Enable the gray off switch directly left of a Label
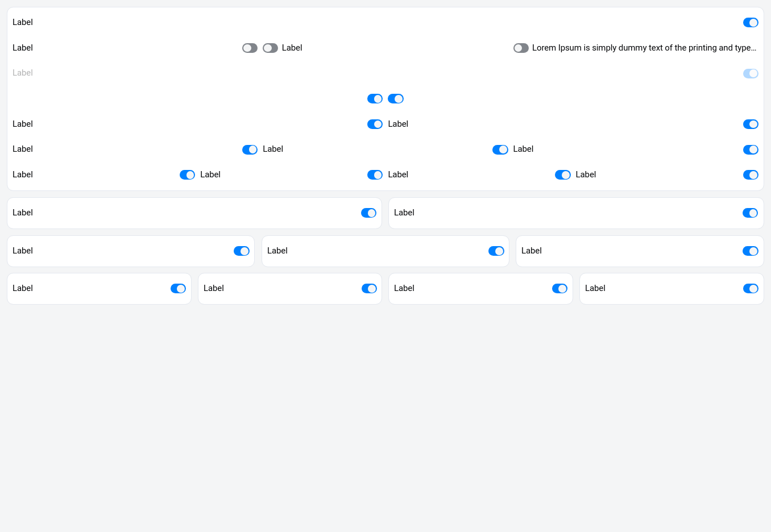Screen dimensions: 771x532 click(270, 48)
